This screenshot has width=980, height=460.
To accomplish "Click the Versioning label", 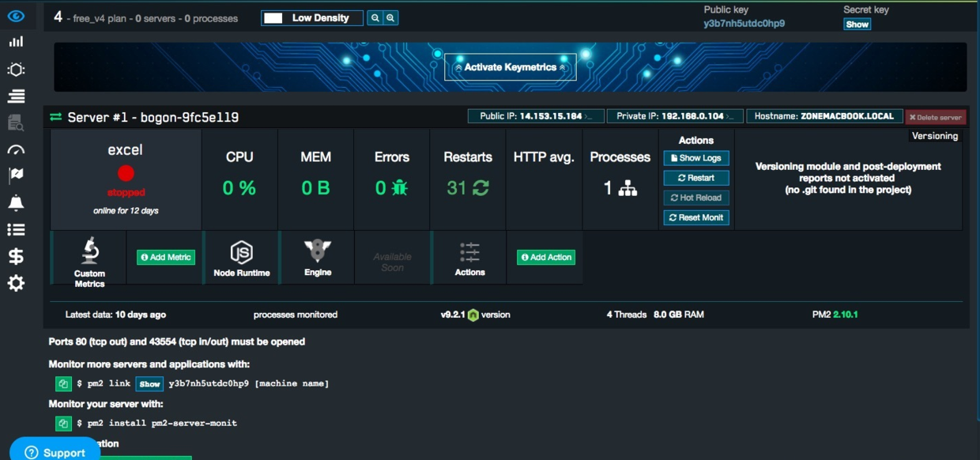I will (x=935, y=136).
